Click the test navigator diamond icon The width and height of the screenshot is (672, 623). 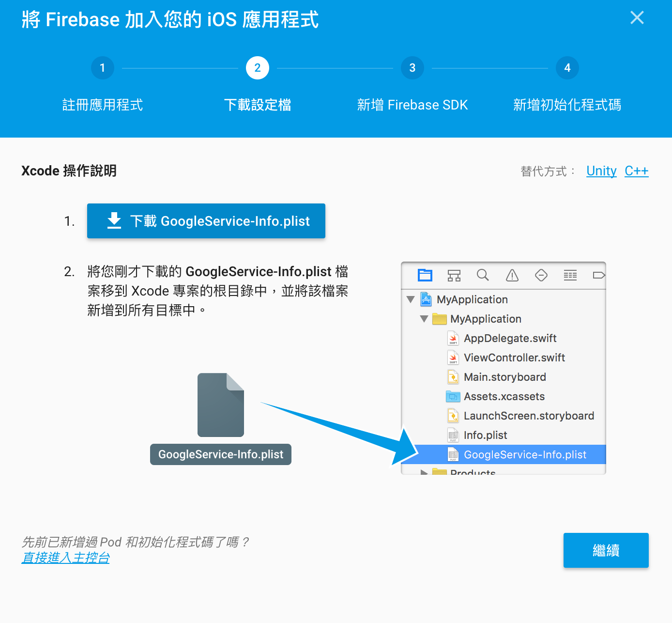(541, 275)
